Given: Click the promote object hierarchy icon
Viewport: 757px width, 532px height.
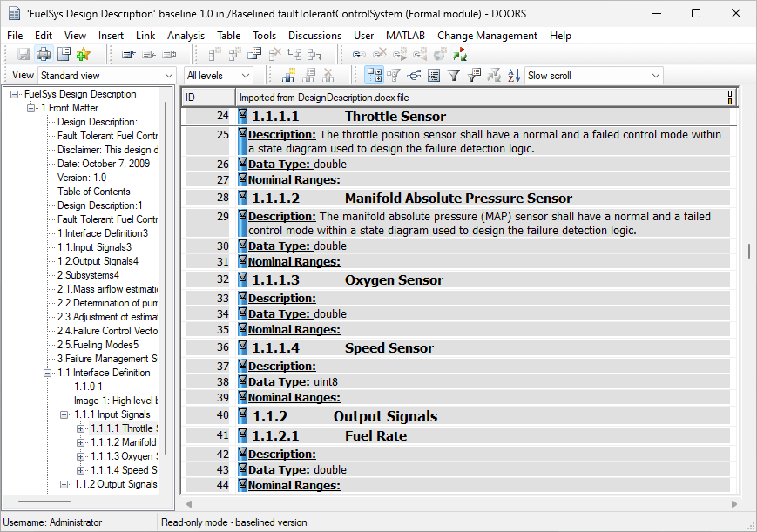Looking at the screenshot, I should pyautogui.click(x=294, y=55).
